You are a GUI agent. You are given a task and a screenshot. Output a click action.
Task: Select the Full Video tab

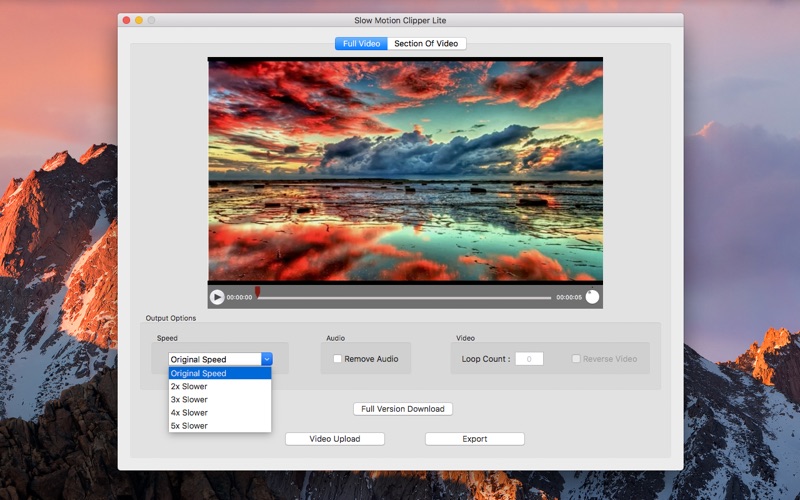(x=361, y=44)
